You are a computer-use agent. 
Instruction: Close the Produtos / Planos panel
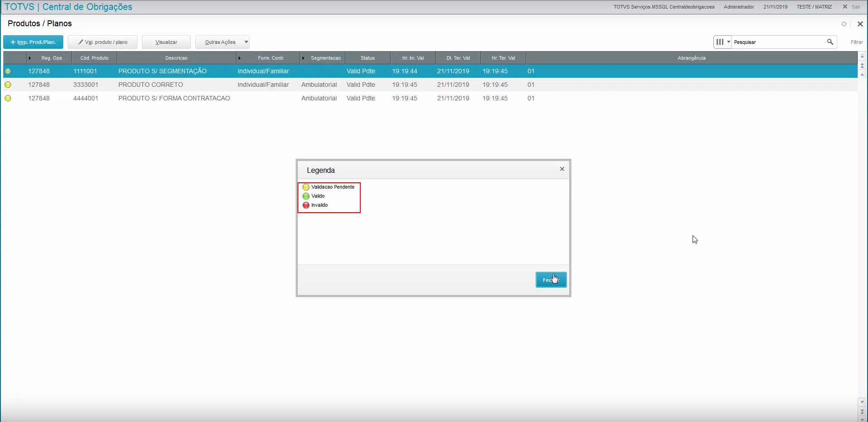[x=860, y=24]
